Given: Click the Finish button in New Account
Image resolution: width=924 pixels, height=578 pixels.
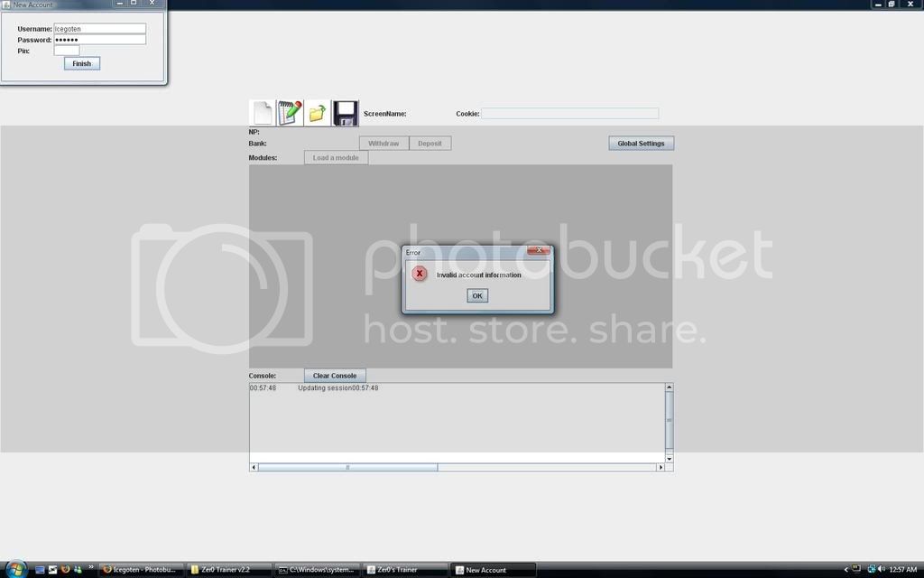Looking at the screenshot, I should [x=82, y=63].
